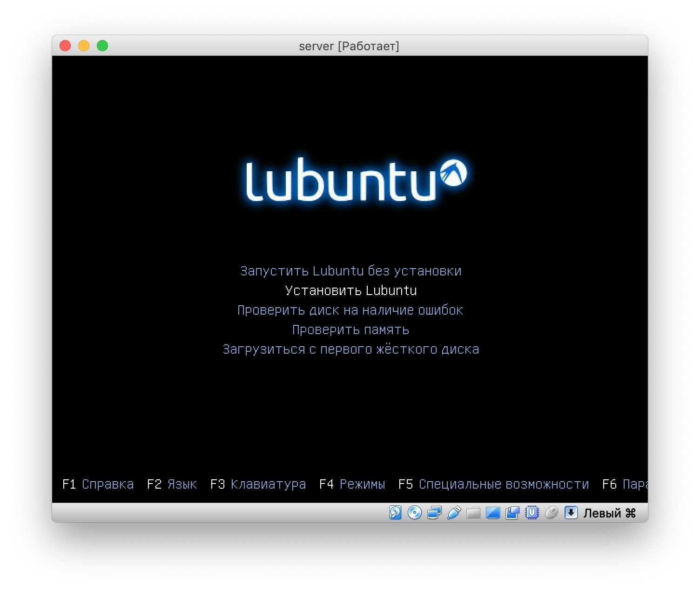This screenshot has width=700, height=591.
Task: Expand the F3 Клавиатура keymap list
Action: point(258,484)
